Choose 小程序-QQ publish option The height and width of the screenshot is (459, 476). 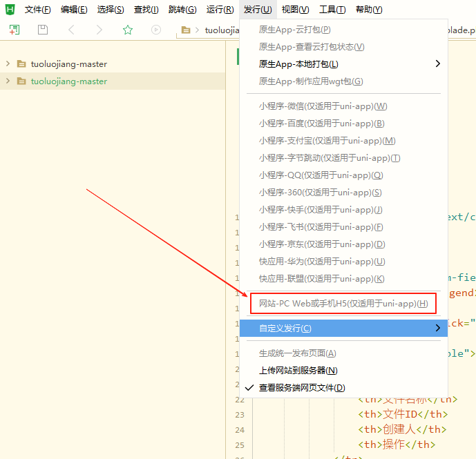coord(343,175)
